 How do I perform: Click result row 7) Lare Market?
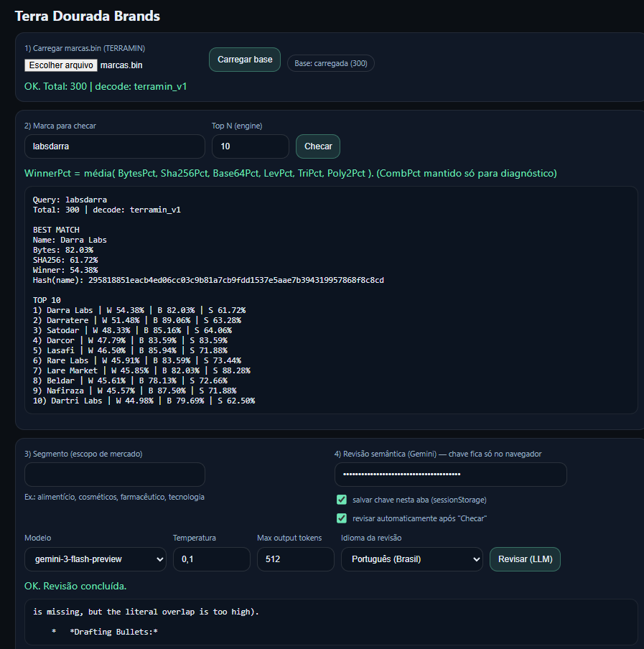tap(141, 370)
